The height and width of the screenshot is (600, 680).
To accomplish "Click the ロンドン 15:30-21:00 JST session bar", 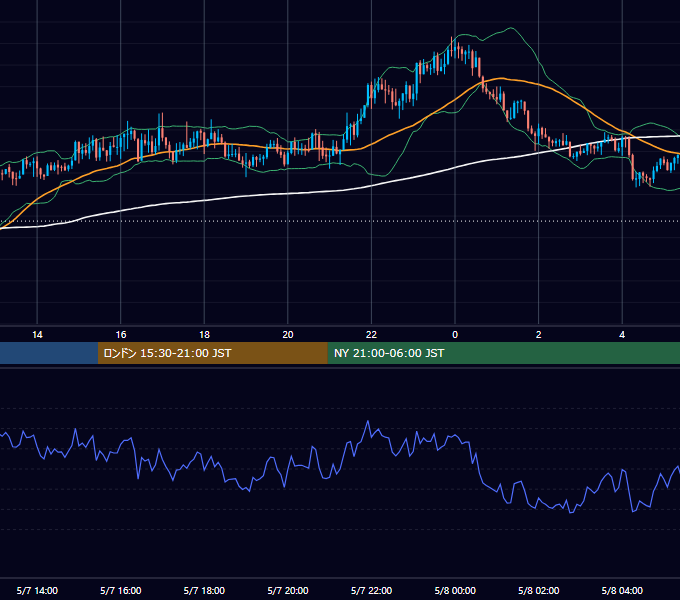I will pos(212,353).
